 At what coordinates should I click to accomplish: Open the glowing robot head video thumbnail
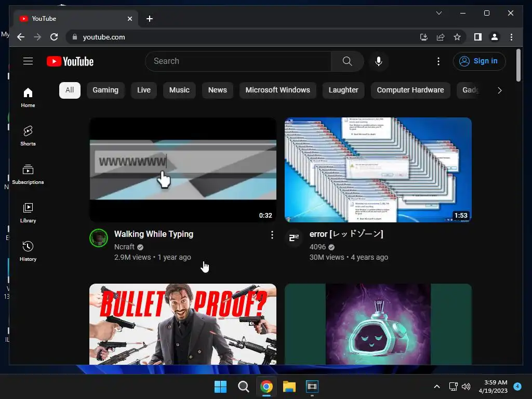coord(378,324)
